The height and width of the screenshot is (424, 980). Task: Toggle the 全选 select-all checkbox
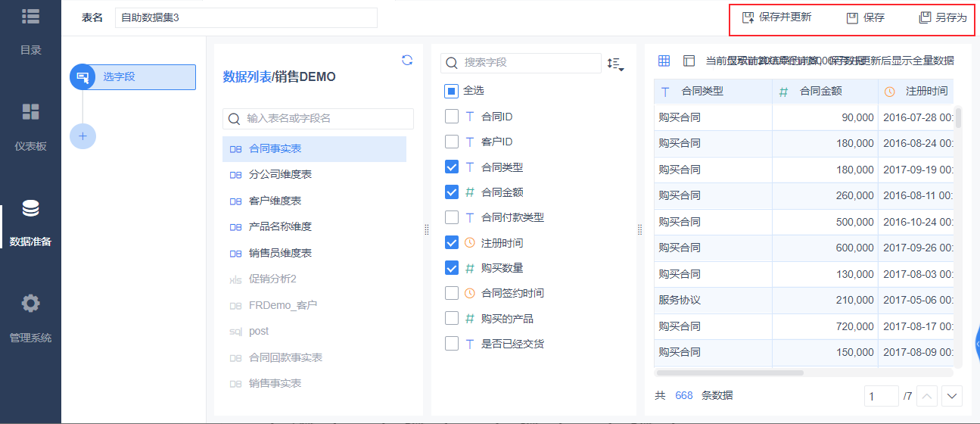[452, 91]
